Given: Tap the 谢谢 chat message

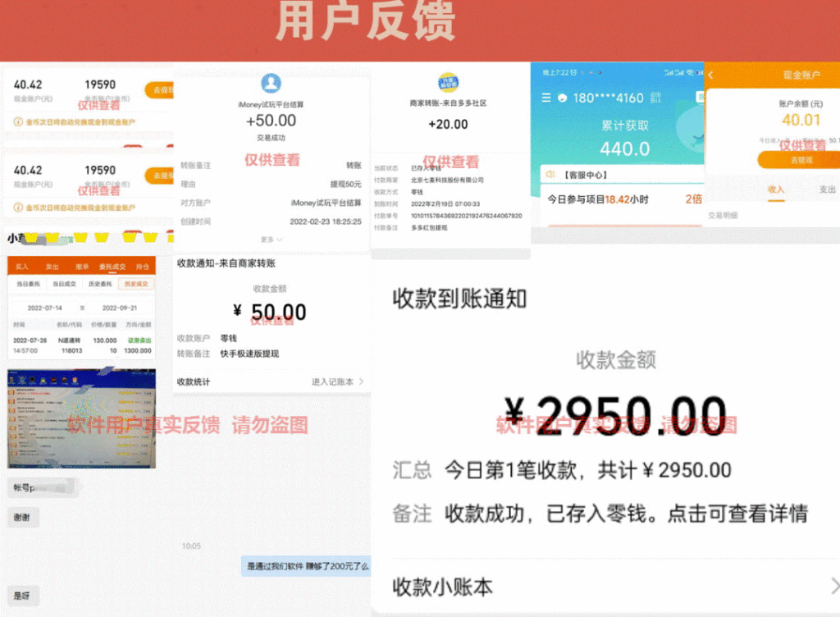Looking at the screenshot, I should (22, 517).
